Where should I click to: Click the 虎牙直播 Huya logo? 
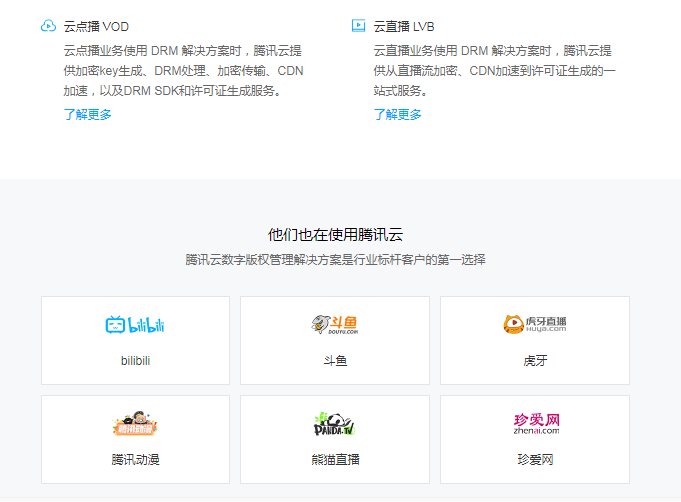tap(535, 324)
